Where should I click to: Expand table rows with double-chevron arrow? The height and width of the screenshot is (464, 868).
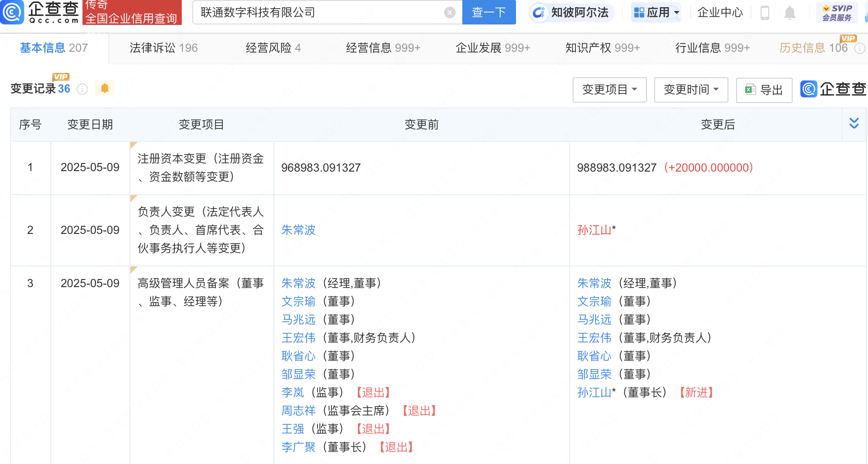(x=854, y=124)
